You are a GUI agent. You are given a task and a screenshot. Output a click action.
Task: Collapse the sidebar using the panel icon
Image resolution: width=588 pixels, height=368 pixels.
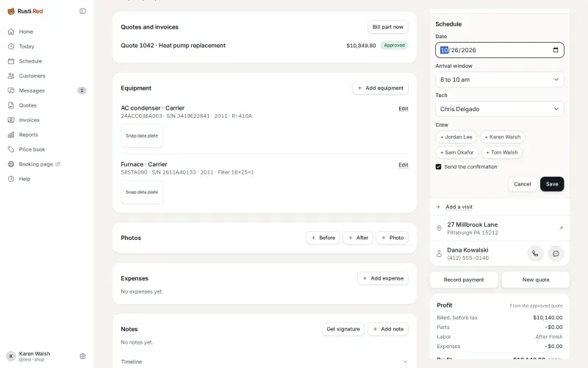coord(82,11)
